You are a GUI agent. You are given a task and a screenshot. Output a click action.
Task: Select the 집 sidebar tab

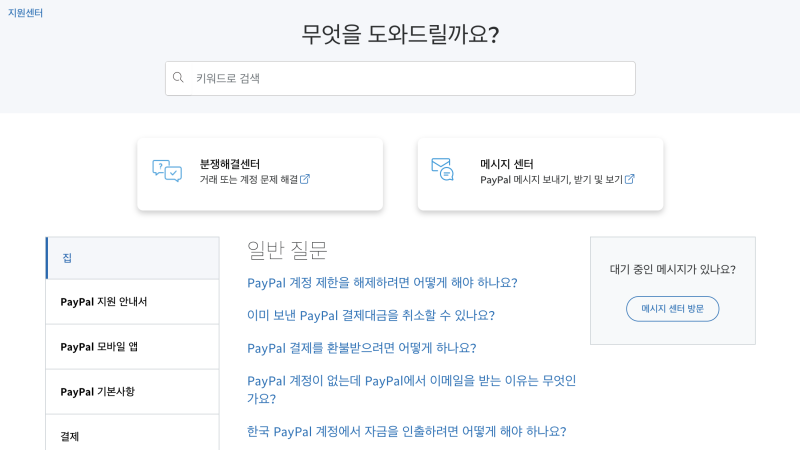(133, 258)
